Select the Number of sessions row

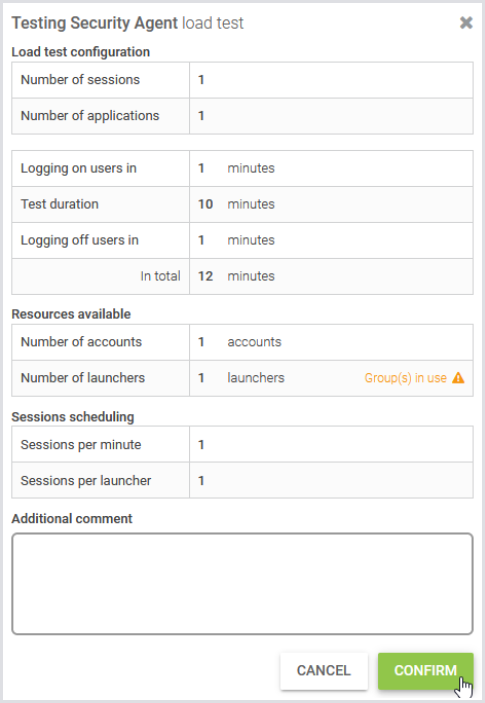[242, 80]
